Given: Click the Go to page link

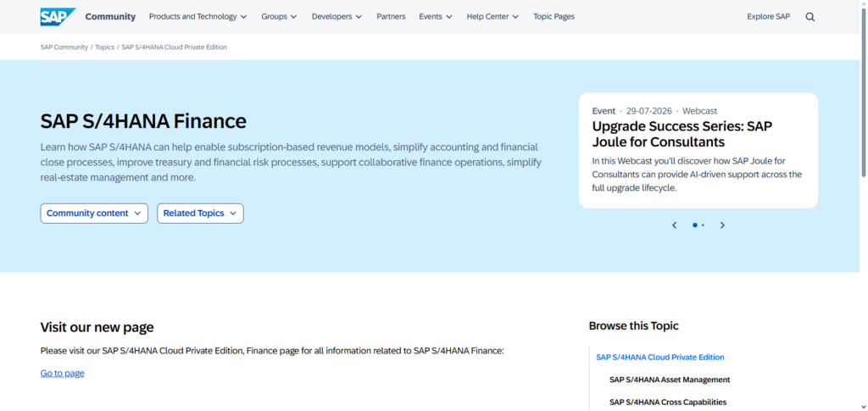Looking at the screenshot, I should (x=62, y=374).
